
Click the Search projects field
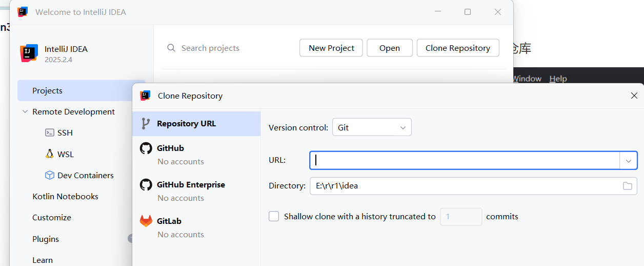point(210,48)
